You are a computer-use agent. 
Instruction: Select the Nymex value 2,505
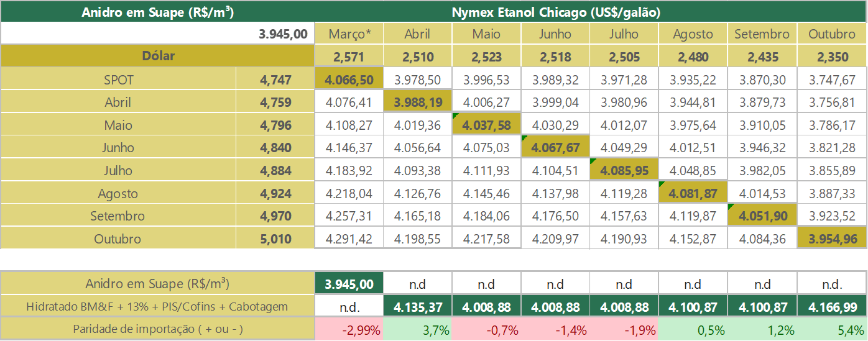click(624, 57)
